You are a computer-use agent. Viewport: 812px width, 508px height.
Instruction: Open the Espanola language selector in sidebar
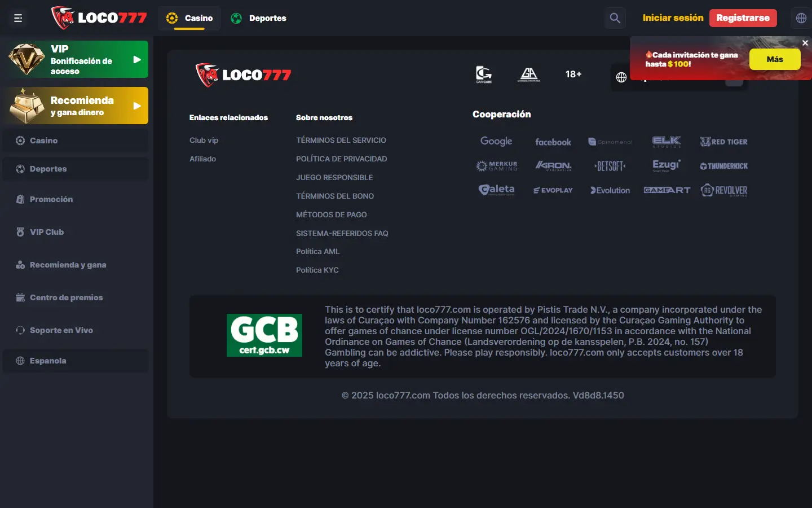click(76, 361)
